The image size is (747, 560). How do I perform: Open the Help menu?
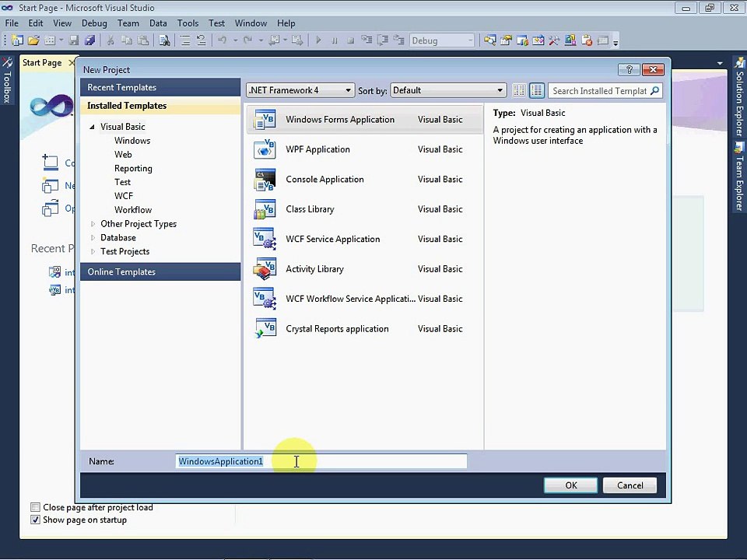286,23
